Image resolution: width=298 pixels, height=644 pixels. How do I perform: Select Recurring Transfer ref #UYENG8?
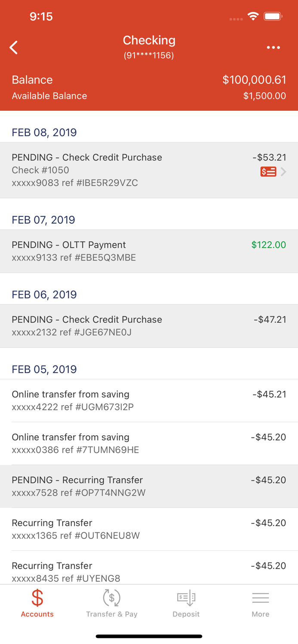pyautogui.click(x=149, y=568)
